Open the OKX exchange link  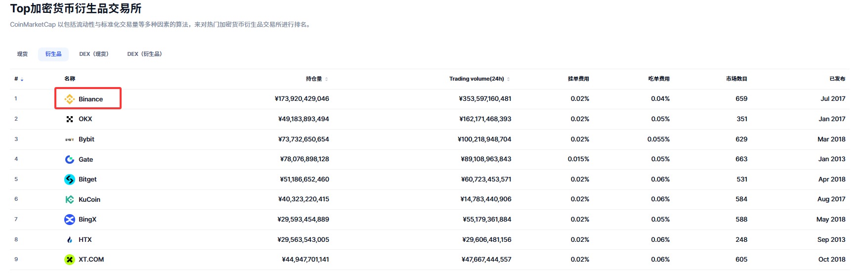point(85,119)
